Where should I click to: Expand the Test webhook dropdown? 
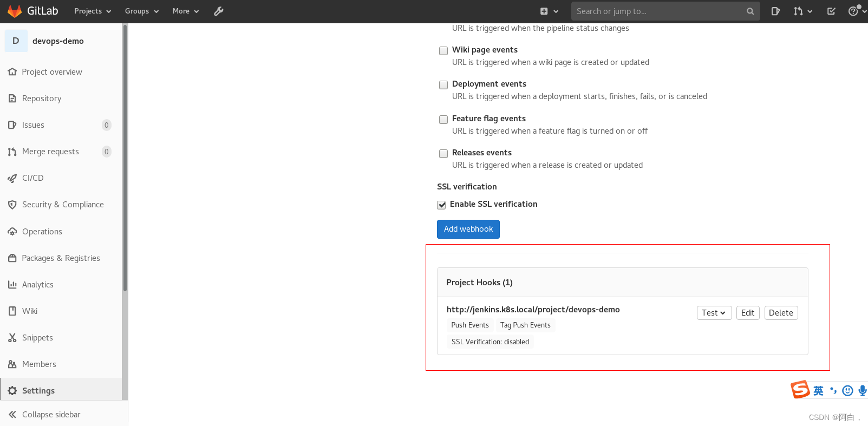[714, 313]
